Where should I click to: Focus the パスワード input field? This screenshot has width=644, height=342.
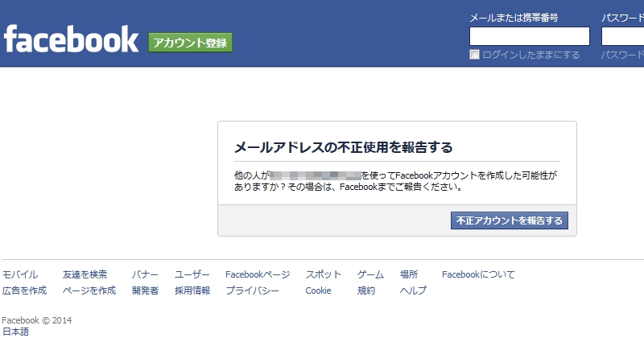[x=622, y=36]
